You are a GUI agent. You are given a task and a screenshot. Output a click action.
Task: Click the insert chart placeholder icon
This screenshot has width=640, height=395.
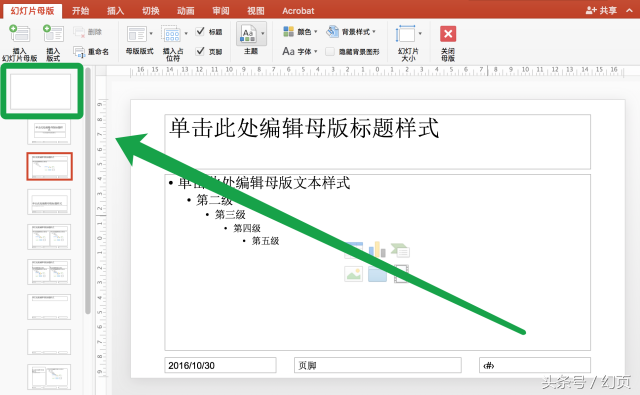[x=377, y=250]
